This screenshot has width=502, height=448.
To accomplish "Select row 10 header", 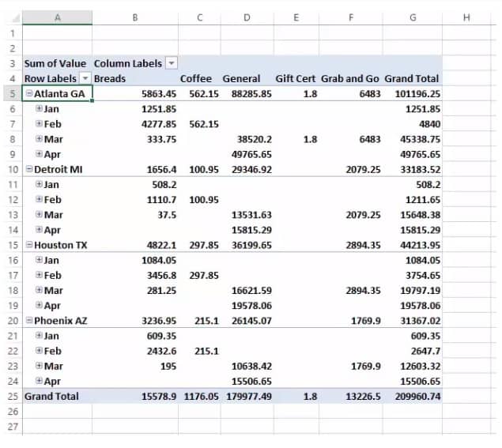I will pyautogui.click(x=13, y=169).
